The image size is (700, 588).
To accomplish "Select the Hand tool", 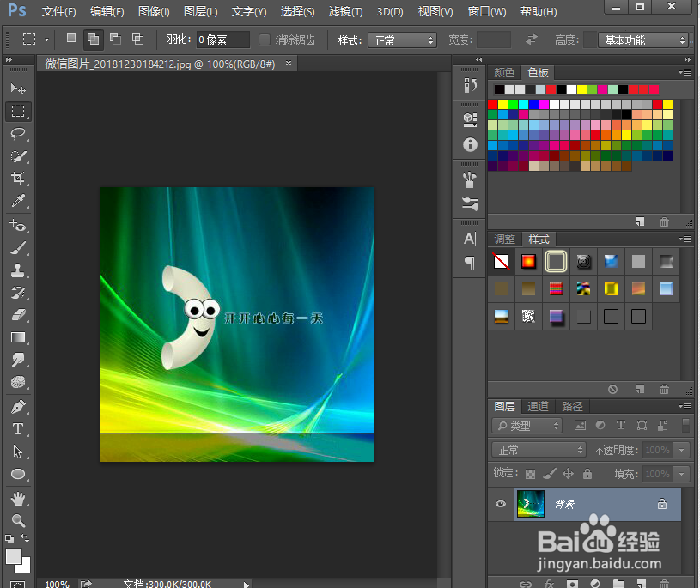I will click(18, 499).
